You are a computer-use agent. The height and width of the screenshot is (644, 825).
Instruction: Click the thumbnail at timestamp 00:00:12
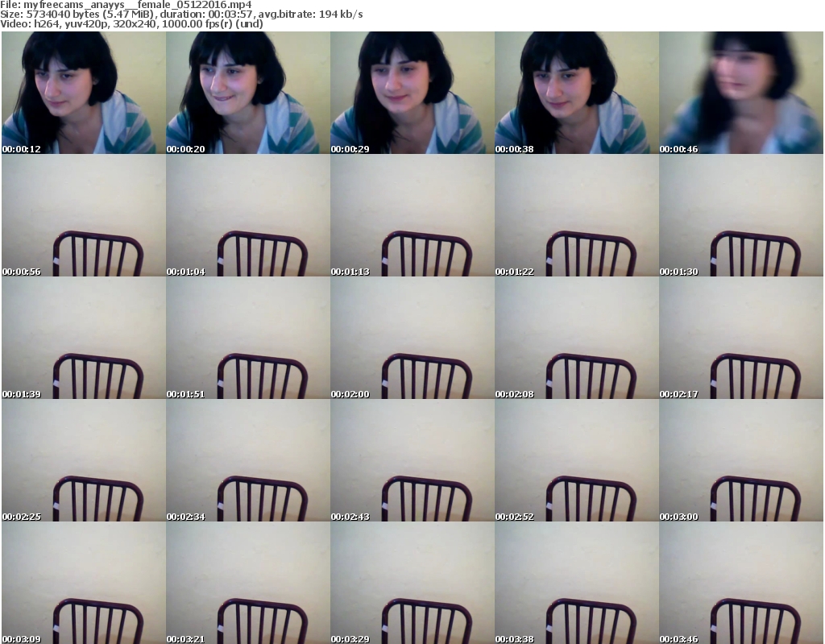coord(83,93)
